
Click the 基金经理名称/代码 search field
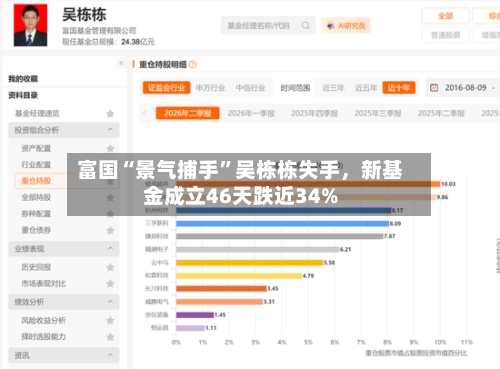tap(268, 25)
